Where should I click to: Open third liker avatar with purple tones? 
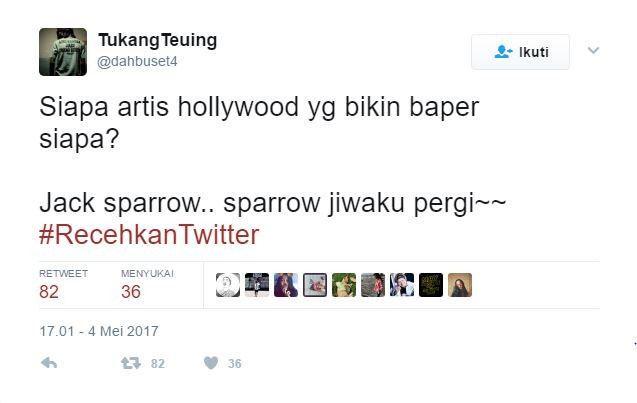(x=286, y=285)
